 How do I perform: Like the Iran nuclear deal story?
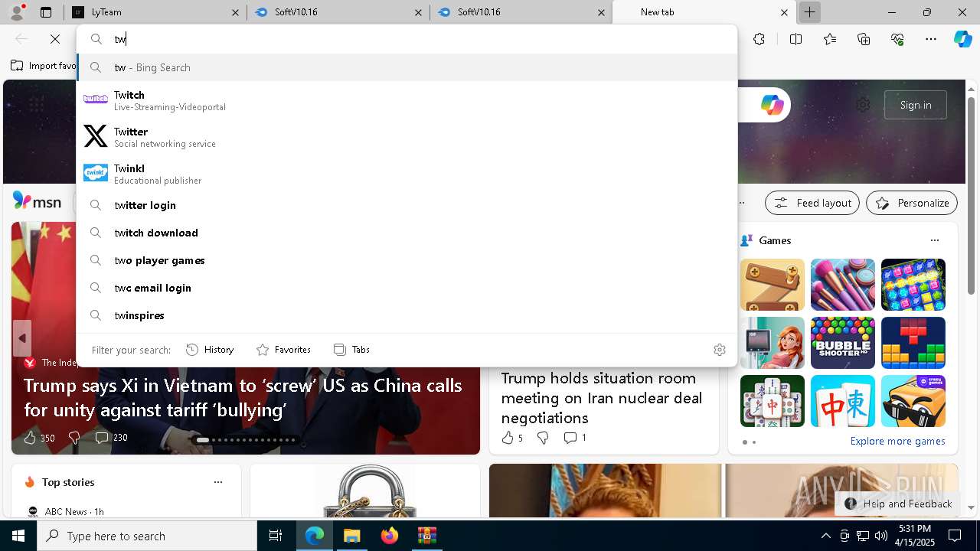pyautogui.click(x=507, y=438)
